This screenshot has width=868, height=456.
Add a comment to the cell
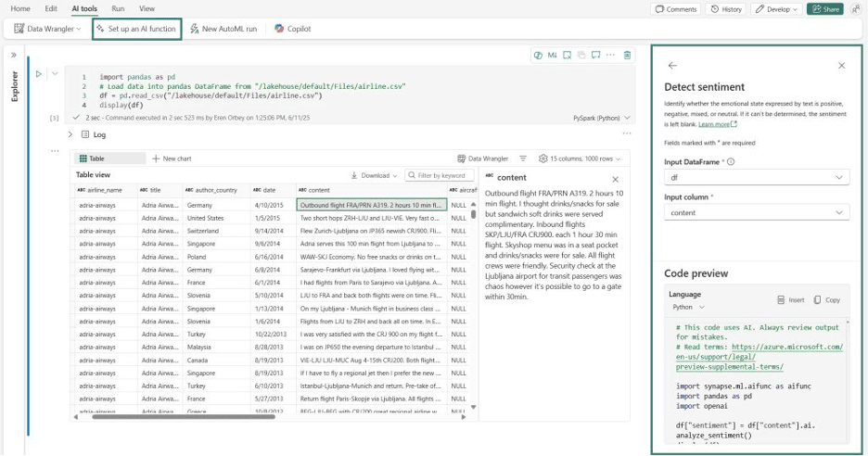[x=595, y=55]
